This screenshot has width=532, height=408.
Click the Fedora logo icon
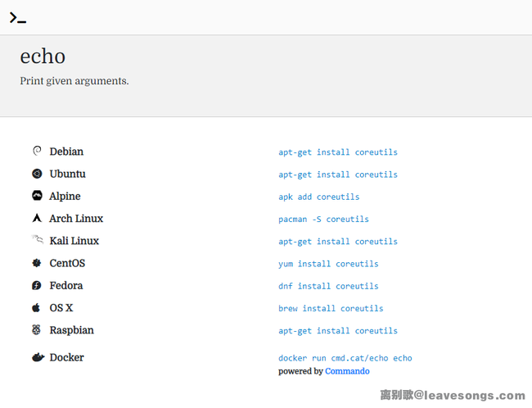[x=37, y=286]
